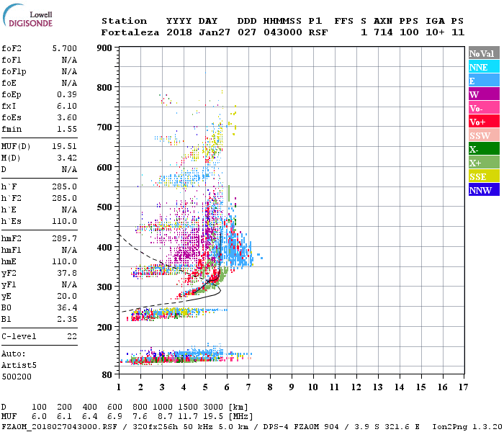
Task: Click the B0 value 36.4
Action: [67, 308]
